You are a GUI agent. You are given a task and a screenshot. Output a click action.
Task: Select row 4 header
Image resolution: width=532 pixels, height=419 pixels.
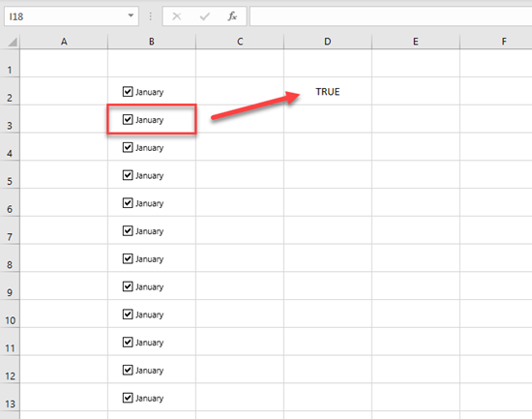tap(10, 147)
